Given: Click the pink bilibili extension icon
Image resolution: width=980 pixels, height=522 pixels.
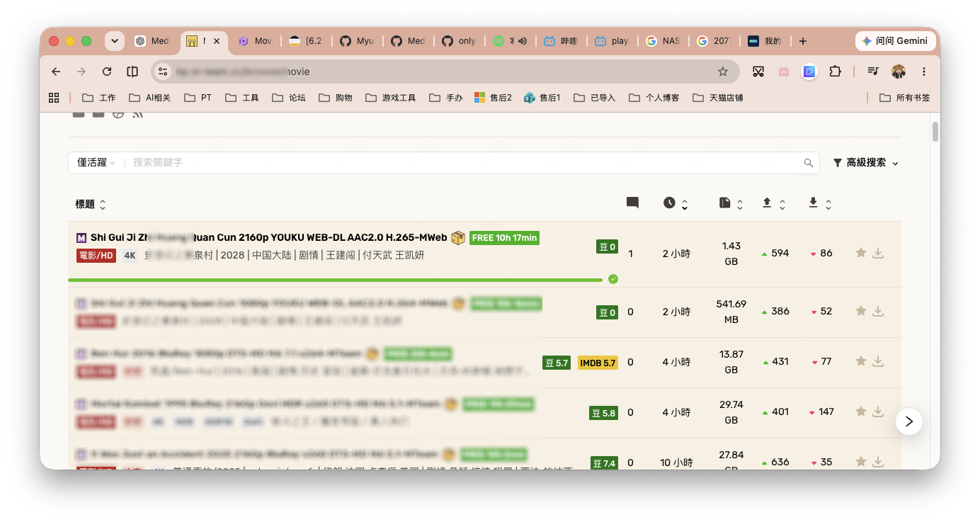Looking at the screenshot, I should (x=784, y=72).
